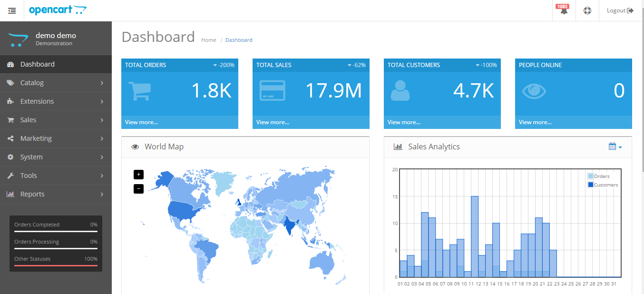644x294 pixels.
Task: Open the Marketing sidebar menu item
Action: [56, 138]
